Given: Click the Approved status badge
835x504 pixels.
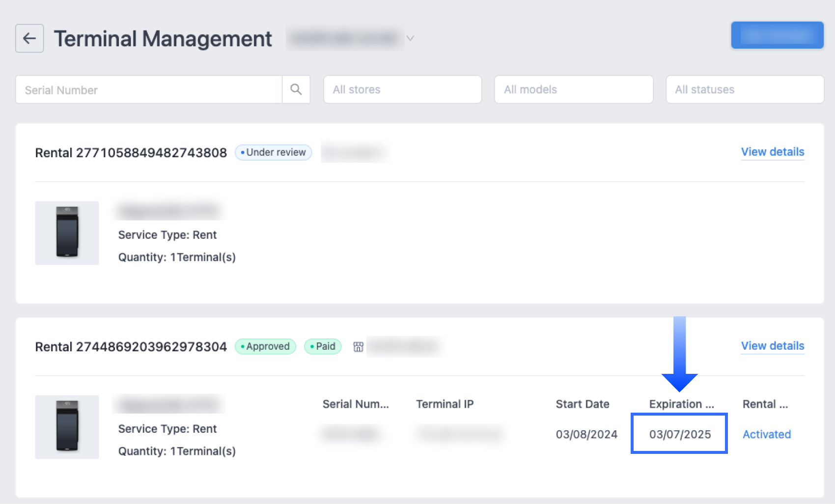Looking at the screenshot, I should point(265,346).
